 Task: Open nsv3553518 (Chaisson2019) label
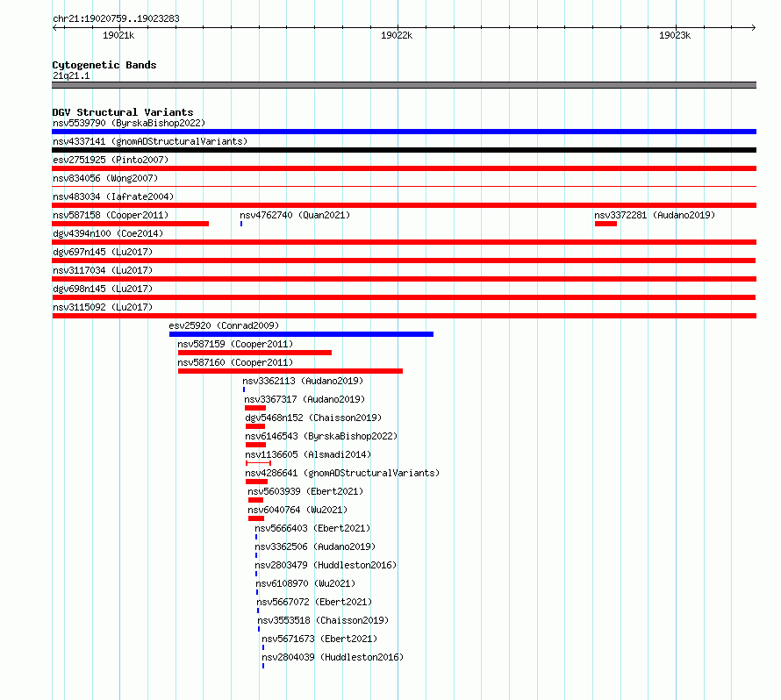[323, 620]
